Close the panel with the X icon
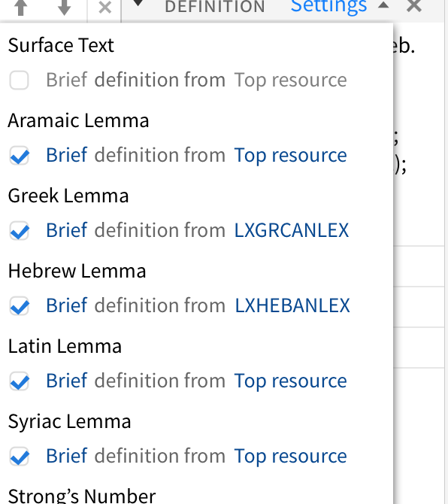This screenshot has width=448, height=504. coord(414,6)
